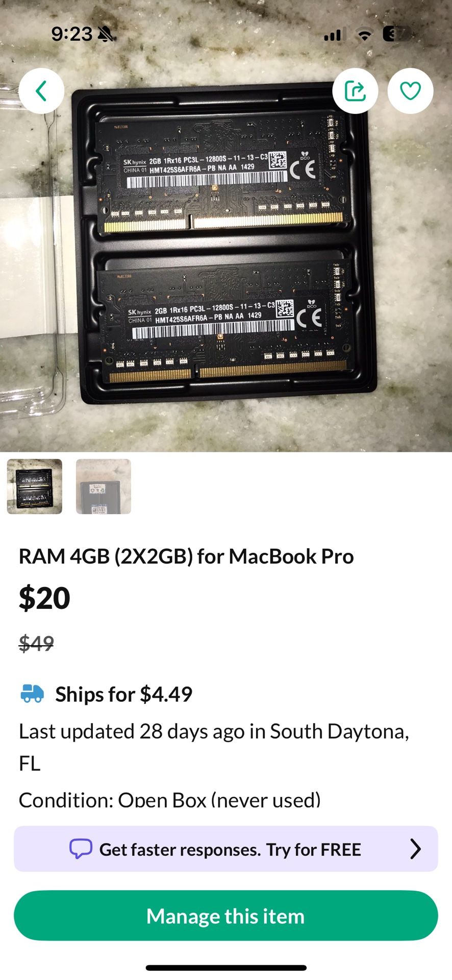Tap the battery indicator in status bar
This screenshot has width=452, height=980.
398,34
